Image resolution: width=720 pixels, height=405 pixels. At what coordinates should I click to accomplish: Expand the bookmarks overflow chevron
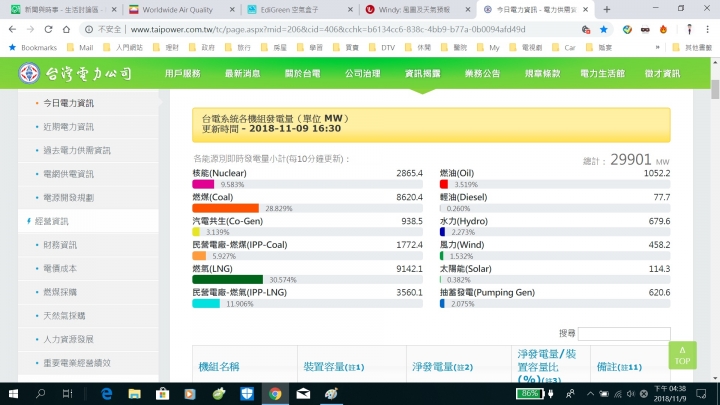coord(658,47)
